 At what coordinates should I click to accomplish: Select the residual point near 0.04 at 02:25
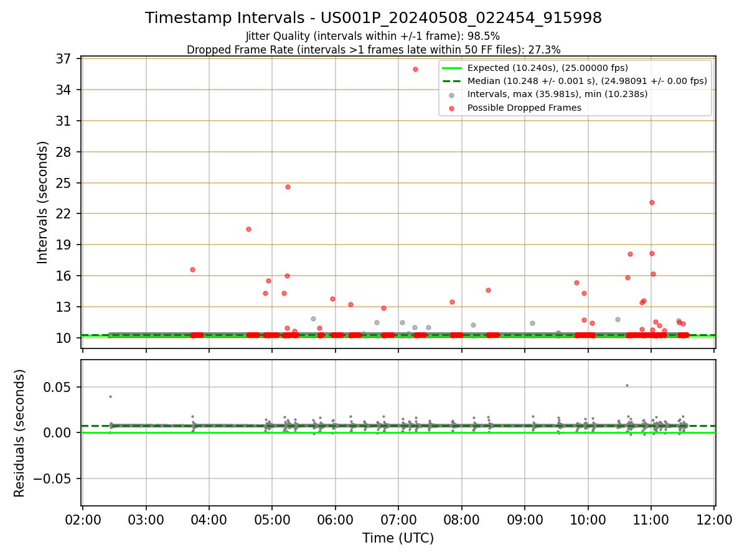click(x=110, y=396)
